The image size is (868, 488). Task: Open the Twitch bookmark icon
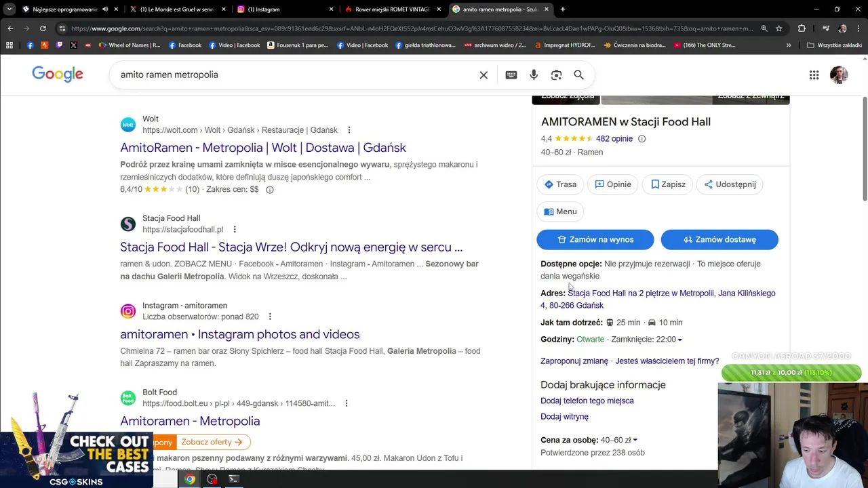coord(59,45)
